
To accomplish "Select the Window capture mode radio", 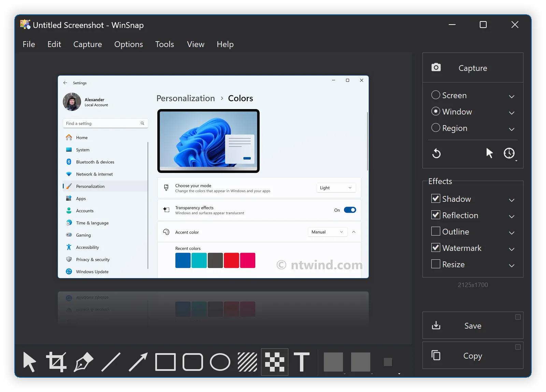I will (x=436, y=111).
